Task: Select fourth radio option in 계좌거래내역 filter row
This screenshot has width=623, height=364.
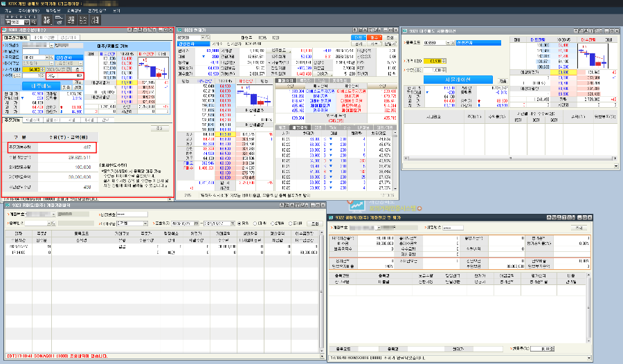Action: point(291,224)
